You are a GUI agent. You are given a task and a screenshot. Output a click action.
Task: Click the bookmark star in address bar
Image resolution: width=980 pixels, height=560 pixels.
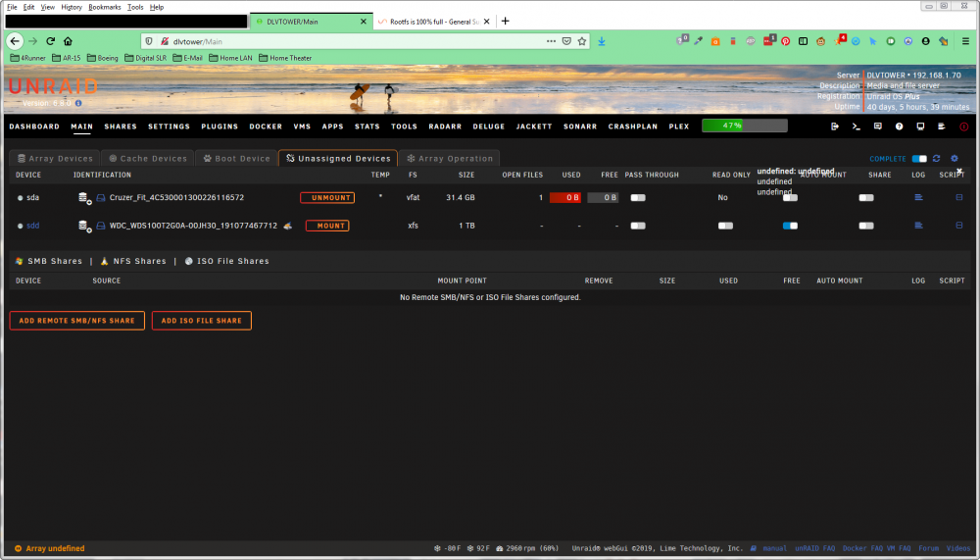tap(582, 41)
